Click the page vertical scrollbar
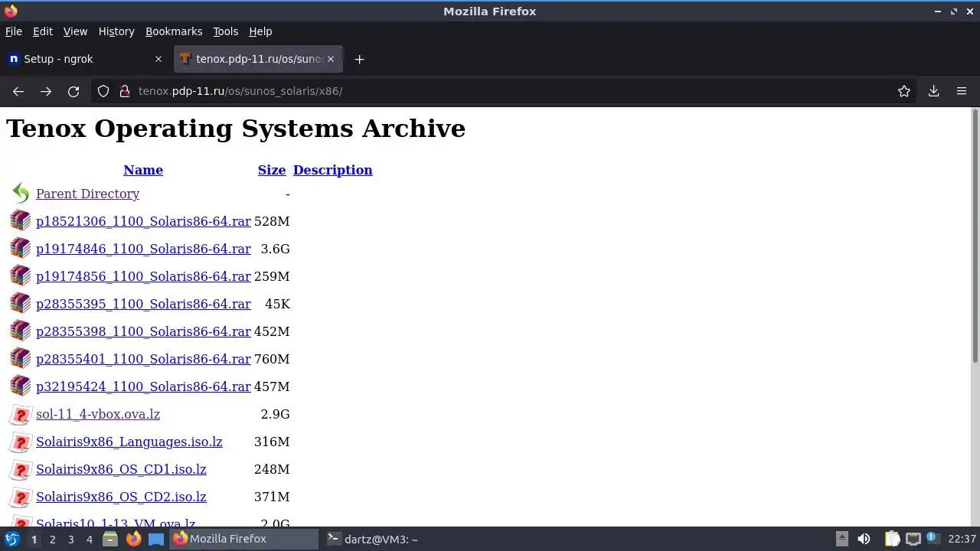980x551 pixels. pyautogui.click(x=975, y=236)
